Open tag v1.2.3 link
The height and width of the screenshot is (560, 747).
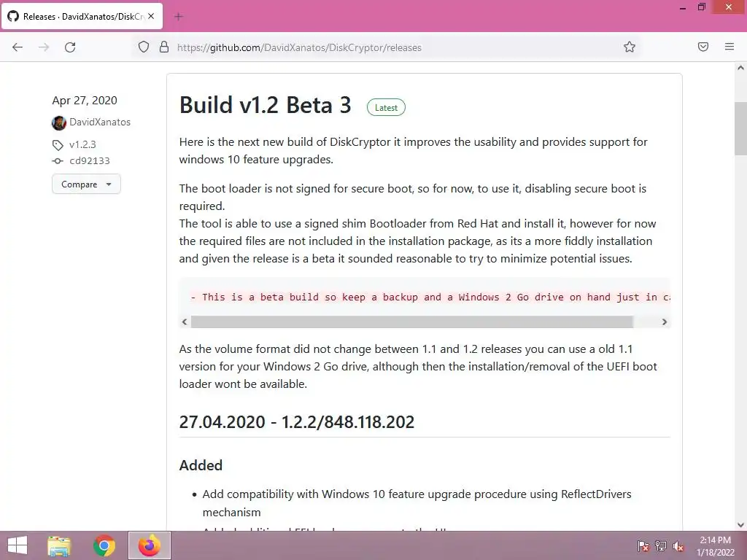[x=82, y=144]
